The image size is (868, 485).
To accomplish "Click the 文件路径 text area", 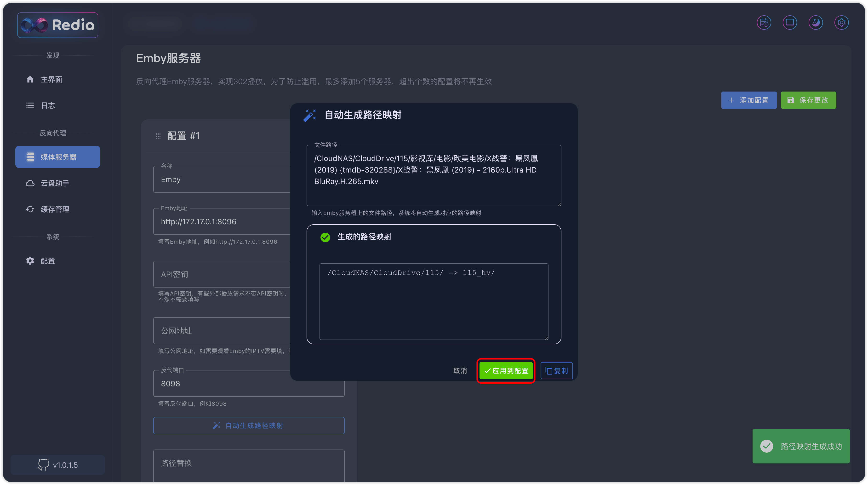I will click(x=434, y=175).
